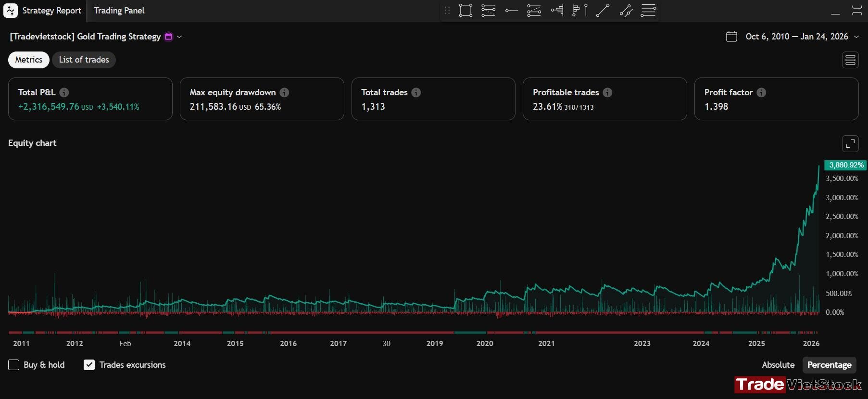Select the horizontal ray tool

click(511, 11)
